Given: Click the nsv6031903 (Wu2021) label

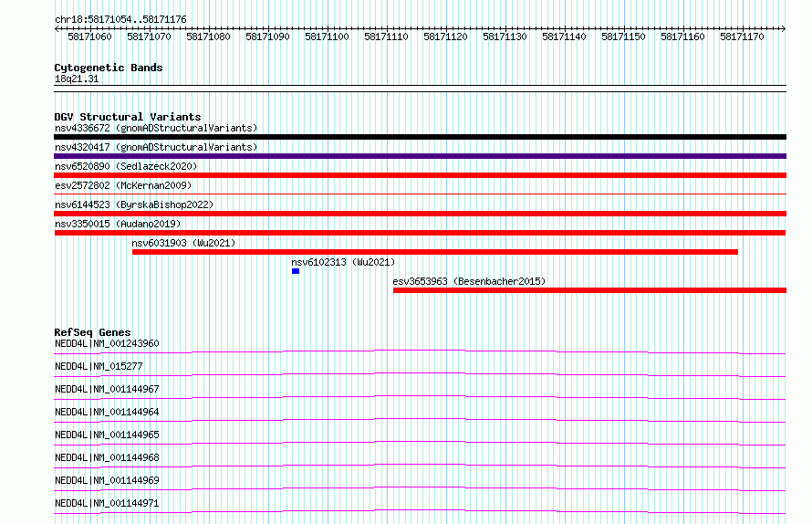Looking at the screenshot, I should coord(183,243).
